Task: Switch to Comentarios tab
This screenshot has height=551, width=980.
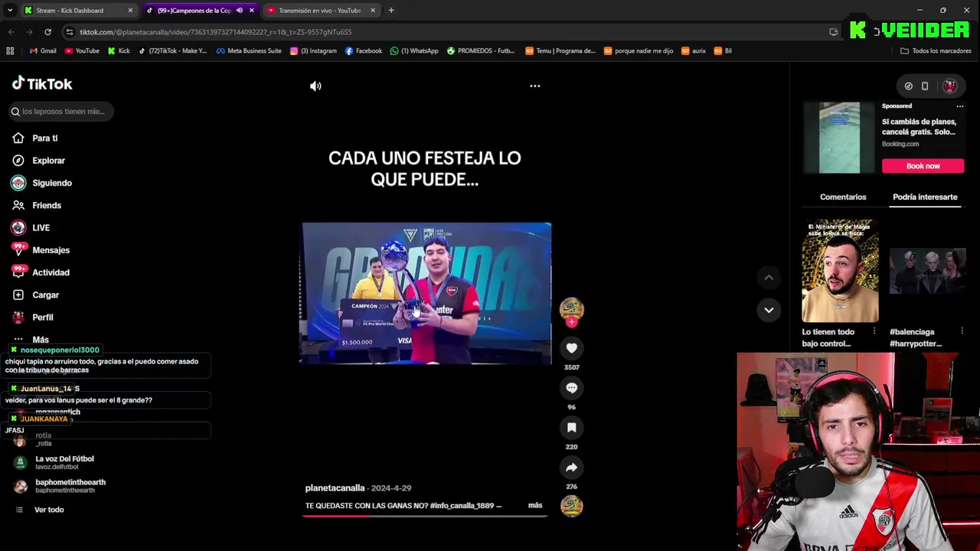Action: pos(843,197)
